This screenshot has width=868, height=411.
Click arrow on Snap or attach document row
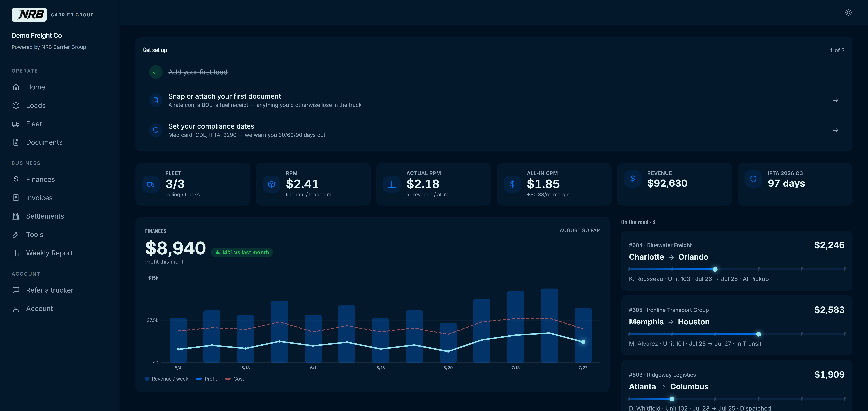click(x=836, y=100)
